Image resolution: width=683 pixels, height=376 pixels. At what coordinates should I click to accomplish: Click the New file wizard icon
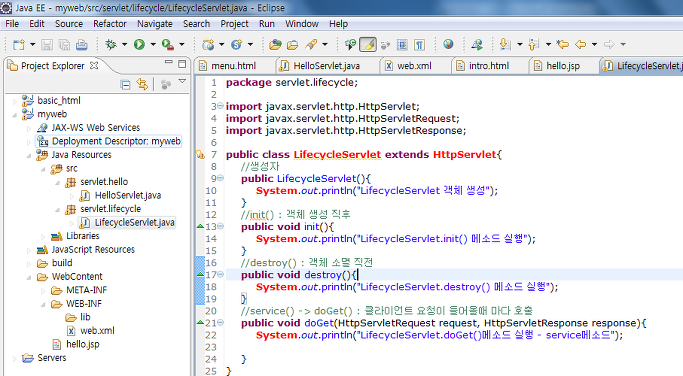[19, 44]
